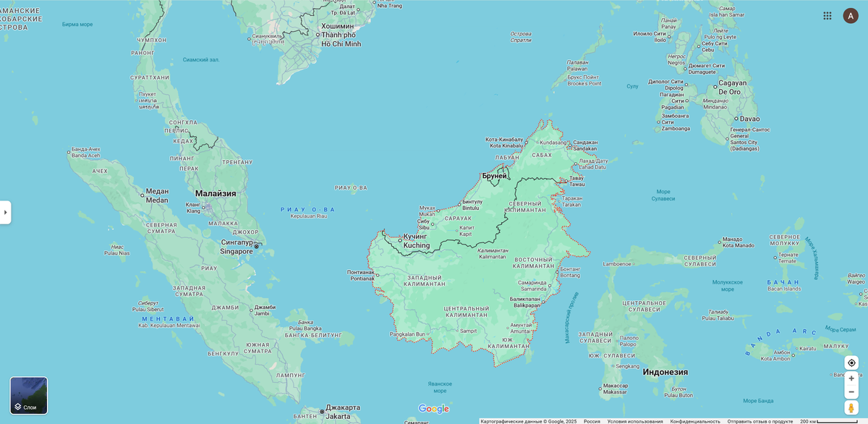The height and width of the screenshot is (424, 868).
Task: Click the Индонезия country label
Action: (665, 372)
